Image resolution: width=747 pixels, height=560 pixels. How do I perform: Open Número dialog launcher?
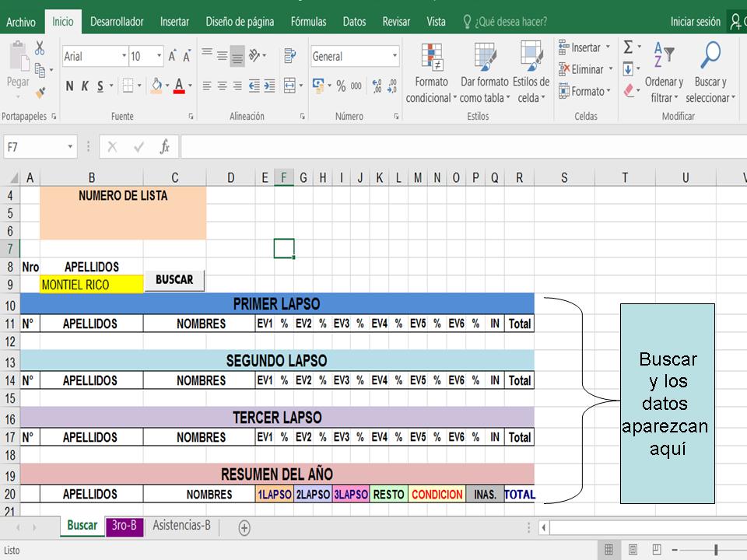click(396, 116)
